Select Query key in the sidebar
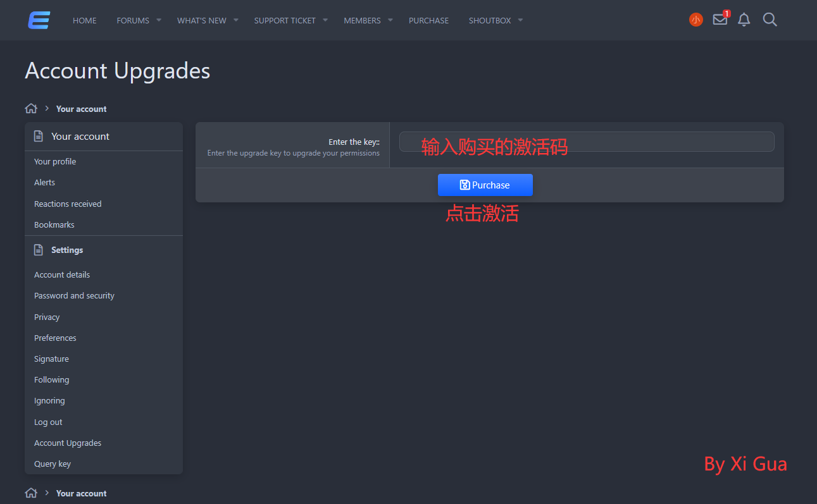This screenshot has width=817, height=504. point(53,464)
